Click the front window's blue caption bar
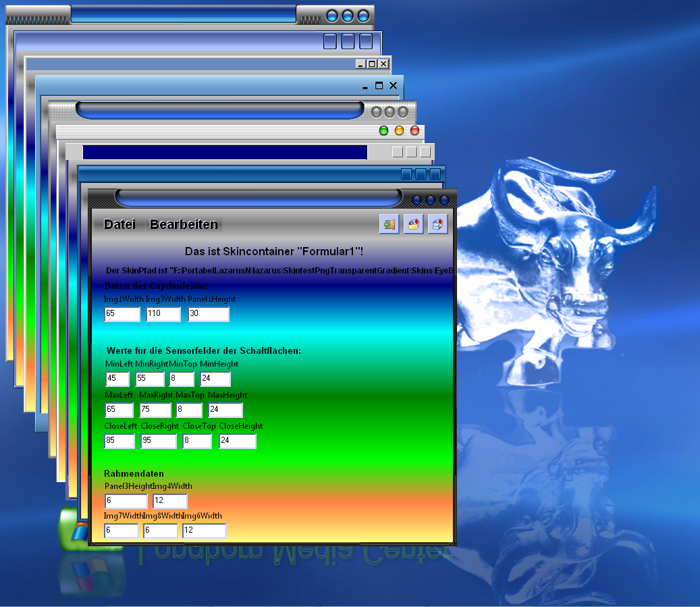The image size is (700, 607). click(258, 198)
